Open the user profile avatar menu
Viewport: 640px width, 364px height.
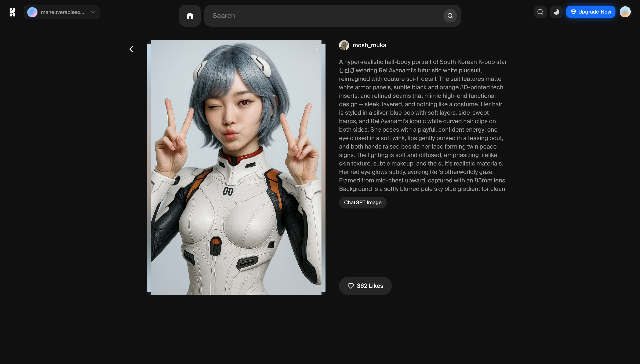(x=625, y=12)
